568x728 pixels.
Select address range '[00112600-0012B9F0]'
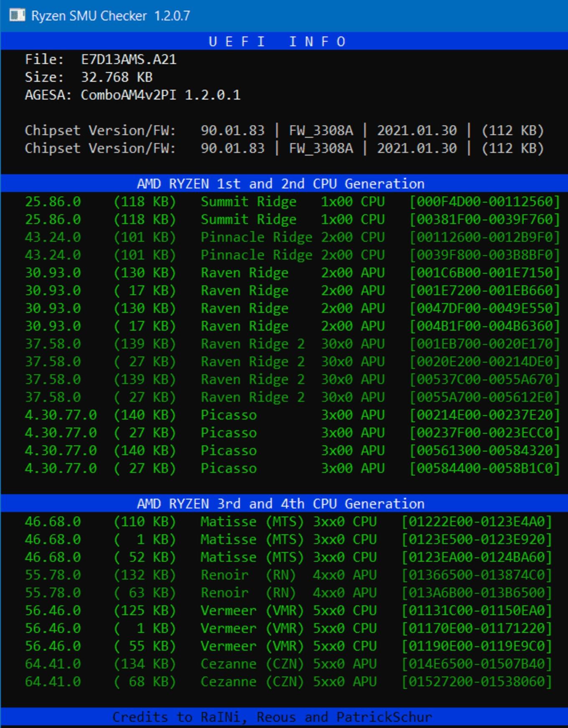click(484, 237)
